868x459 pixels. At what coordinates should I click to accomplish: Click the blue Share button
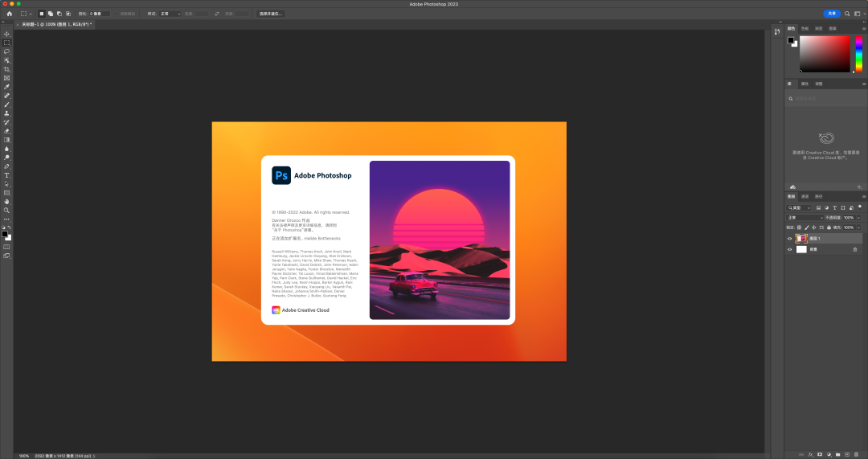(x=832, y=14)
